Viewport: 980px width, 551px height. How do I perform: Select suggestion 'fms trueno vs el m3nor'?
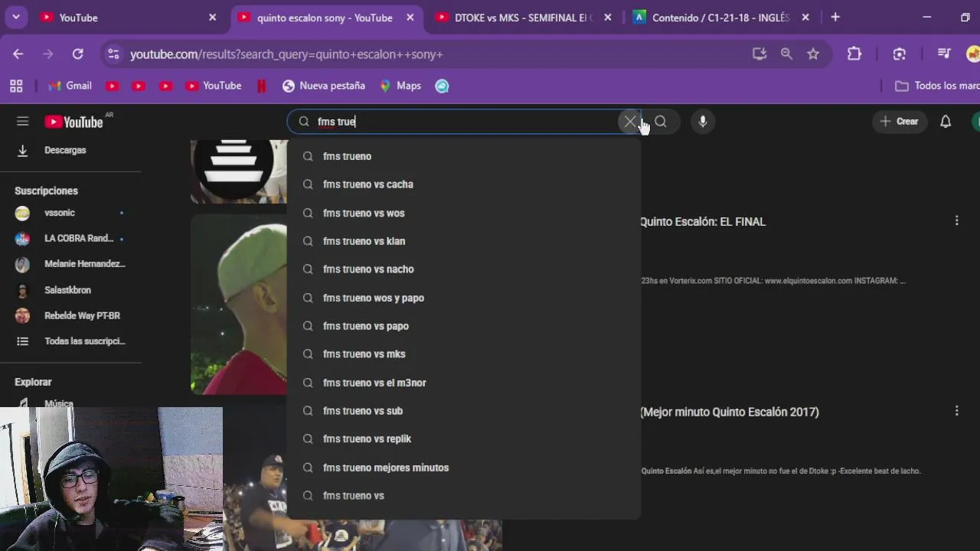[x=463, y=383]
